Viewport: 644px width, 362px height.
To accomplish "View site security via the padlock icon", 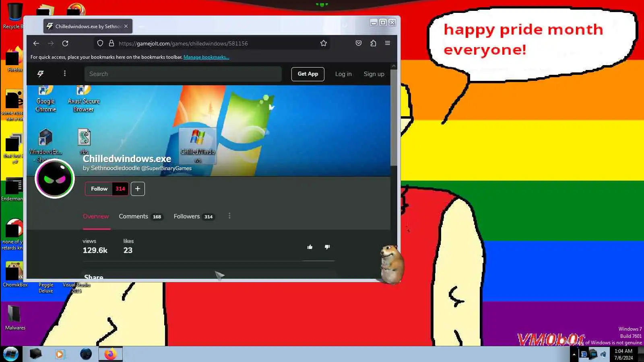I will [111, 43].
